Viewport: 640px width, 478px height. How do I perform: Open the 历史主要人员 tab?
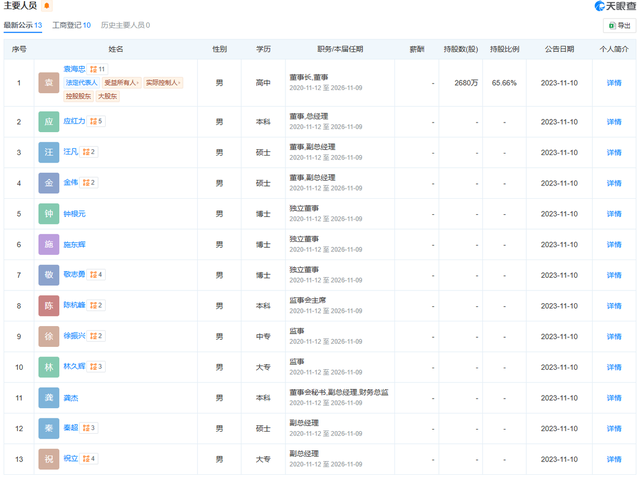[124, 25]
